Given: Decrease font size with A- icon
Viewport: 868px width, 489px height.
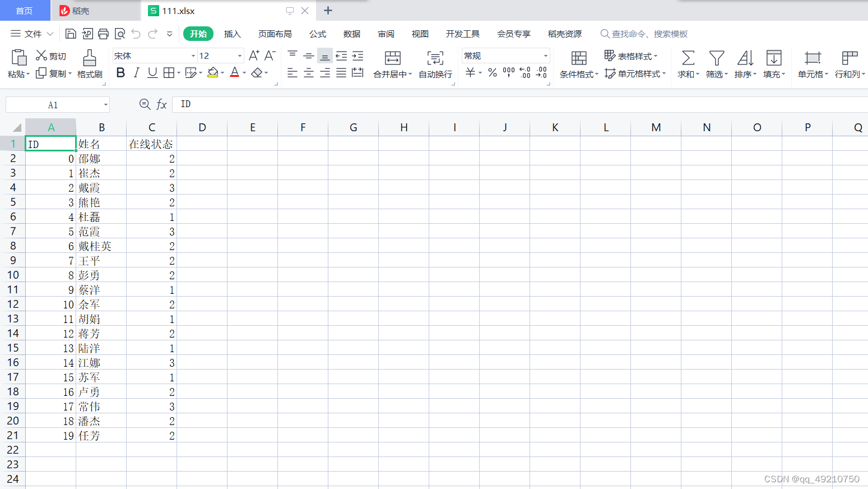Looking at the screenshot, I should pyautogui.click(x=270, y=56).
